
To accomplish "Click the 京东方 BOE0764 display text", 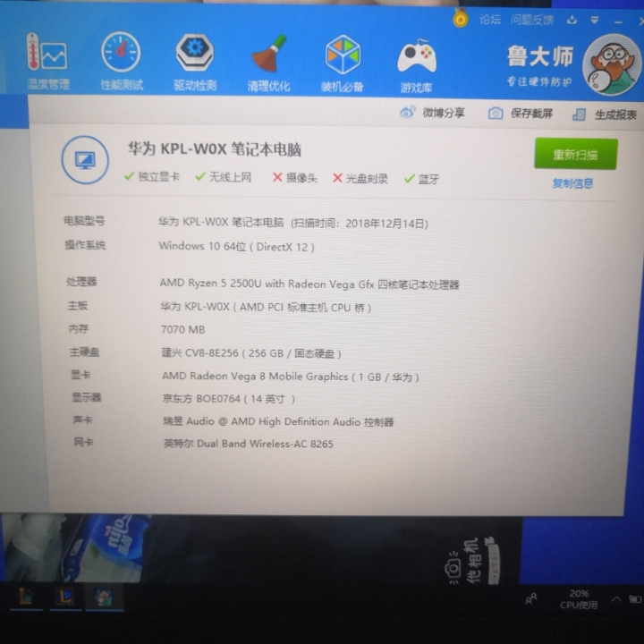I will pyautogui.click(x=229, y=399).
